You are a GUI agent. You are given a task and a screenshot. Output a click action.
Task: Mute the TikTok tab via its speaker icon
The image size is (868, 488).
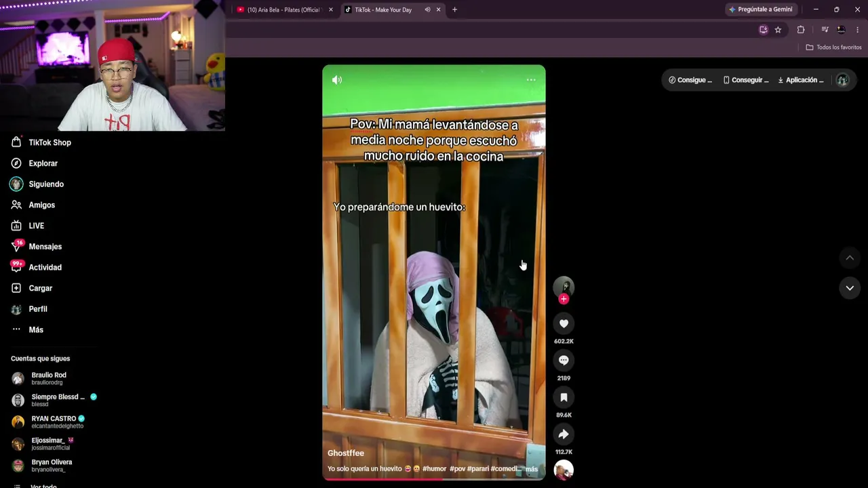pos(427,9)
